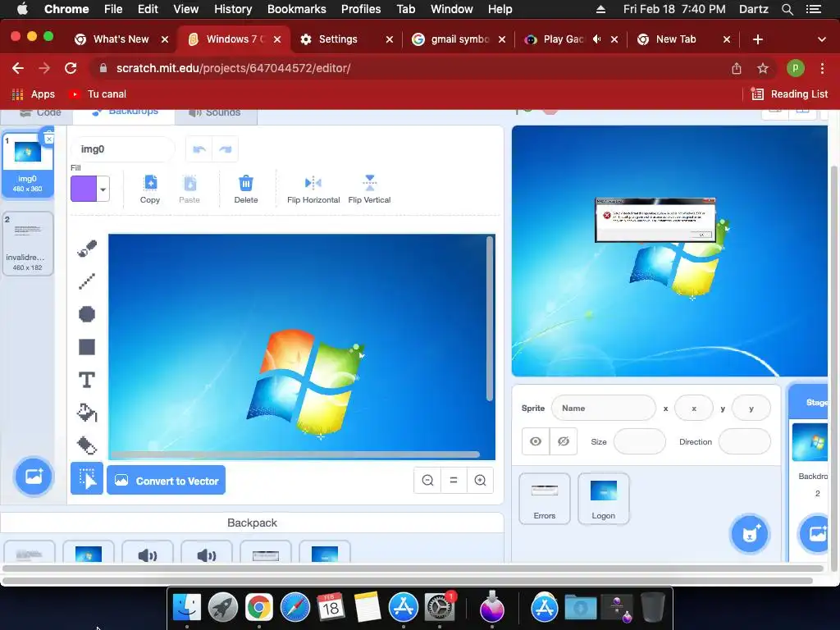The width and height of the screenshot is (840, 630).
Task: Select the img0 backdrop thumbnail
Action: pos(27,163)
